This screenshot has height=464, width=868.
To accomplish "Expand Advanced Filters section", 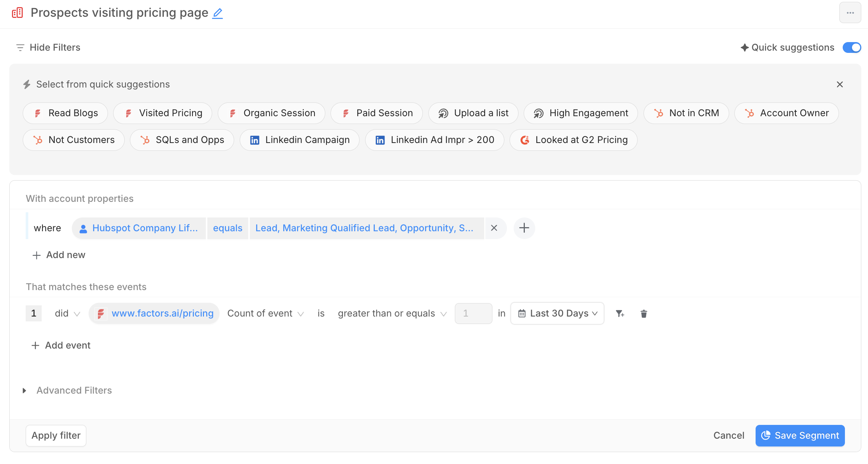I will pos(67,391).
